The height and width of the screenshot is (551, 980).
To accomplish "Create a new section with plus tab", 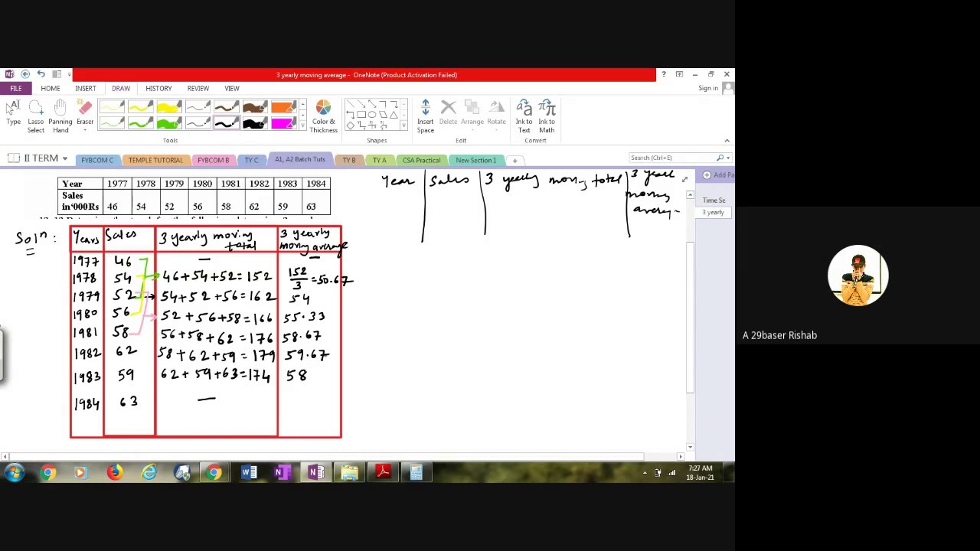I will [514, 160].
